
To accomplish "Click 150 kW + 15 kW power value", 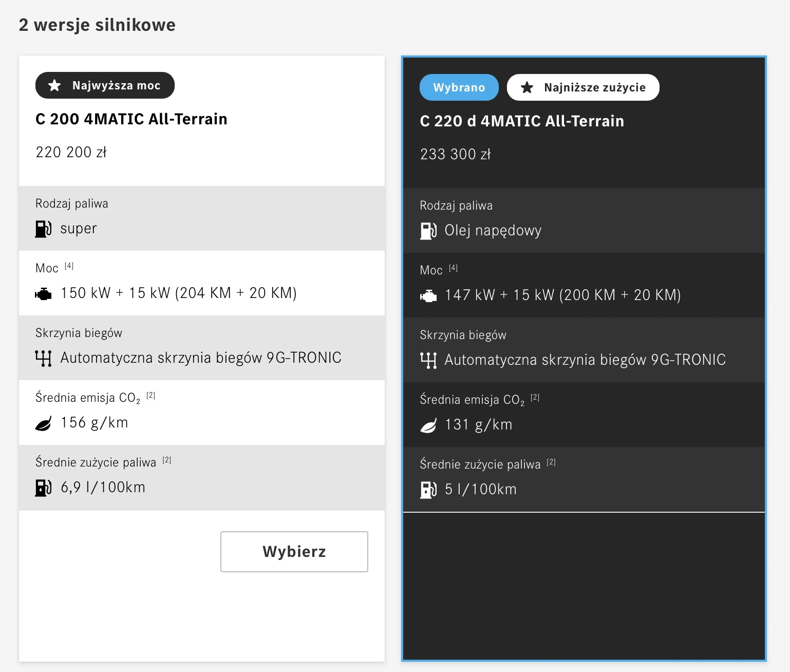I will point(178,293).
